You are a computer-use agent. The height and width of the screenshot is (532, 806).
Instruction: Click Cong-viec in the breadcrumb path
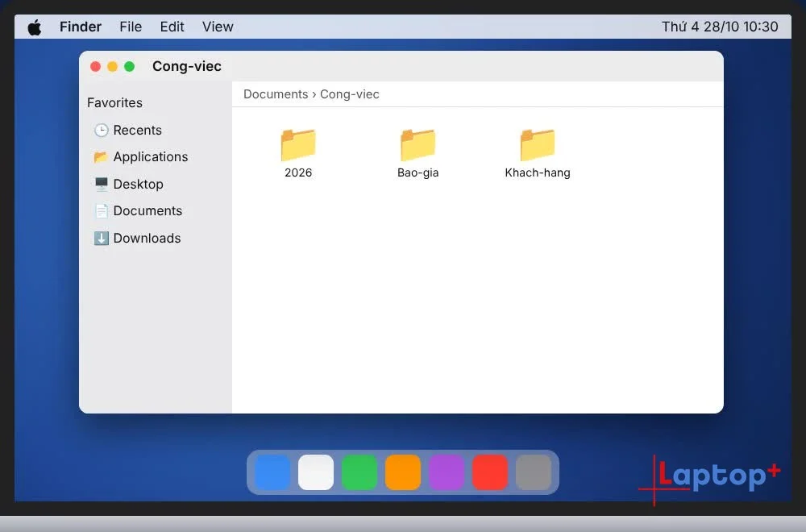click(x=350, y=94)
